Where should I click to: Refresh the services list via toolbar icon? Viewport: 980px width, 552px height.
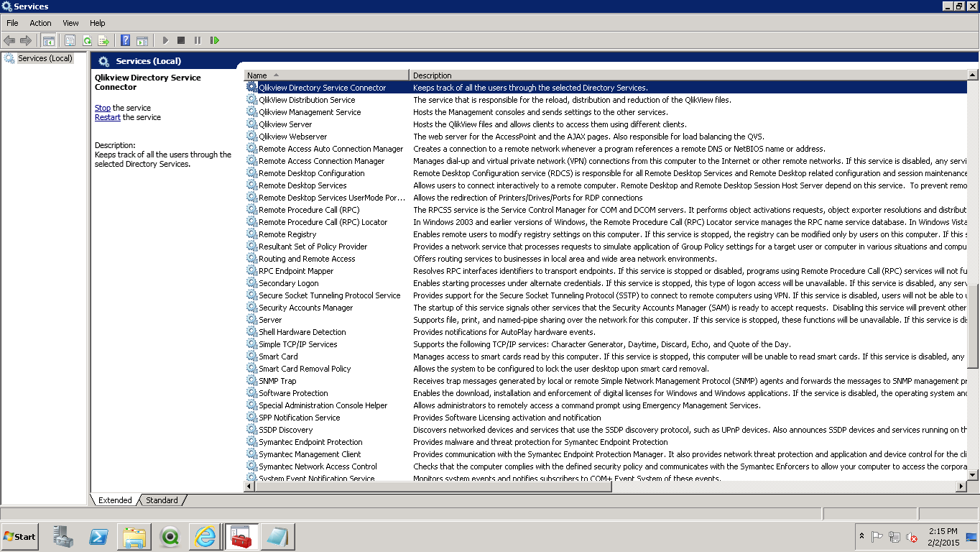click(87, 41)
